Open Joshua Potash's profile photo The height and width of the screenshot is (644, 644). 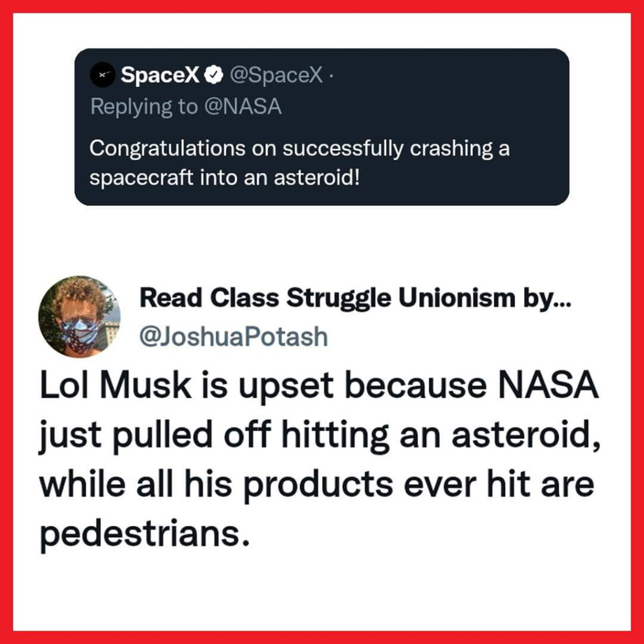pyautogui.click(x=79, y=316)
